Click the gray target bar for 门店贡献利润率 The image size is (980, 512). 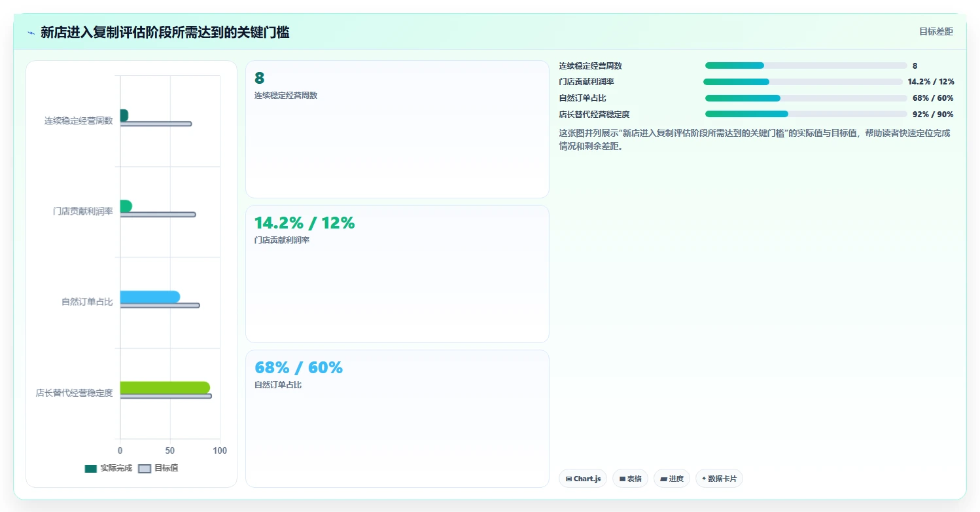point(158,215)
